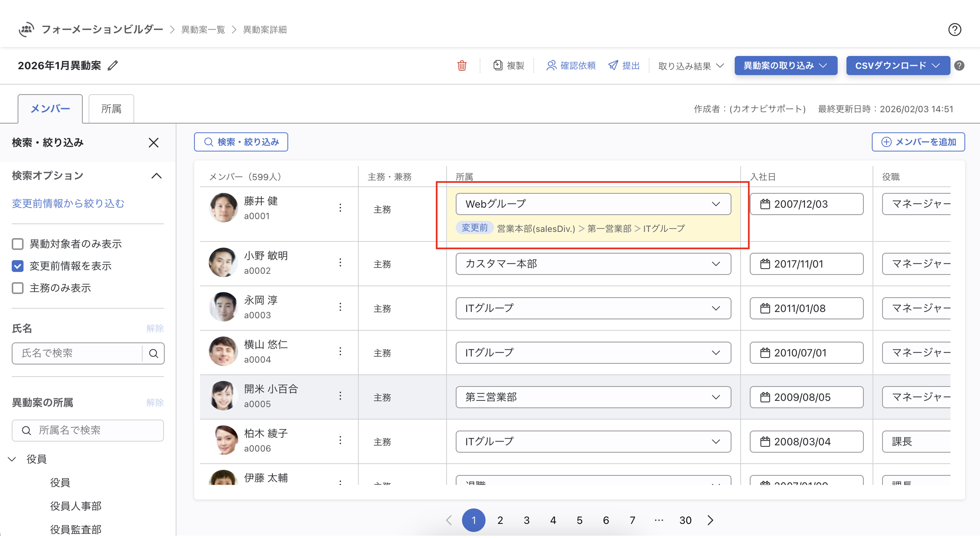Open help via top-right question mark icon
980x538 pixels.
coord(954,30)
